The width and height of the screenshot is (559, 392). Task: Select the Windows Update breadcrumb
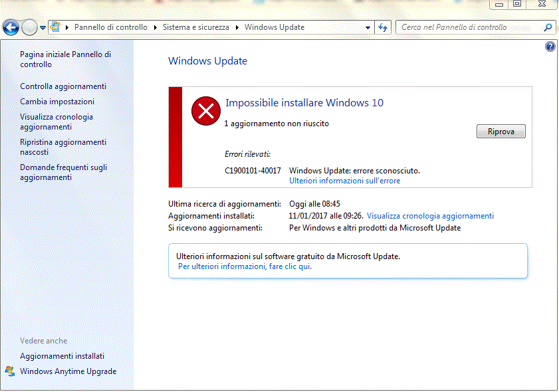[x=275, y=27]
